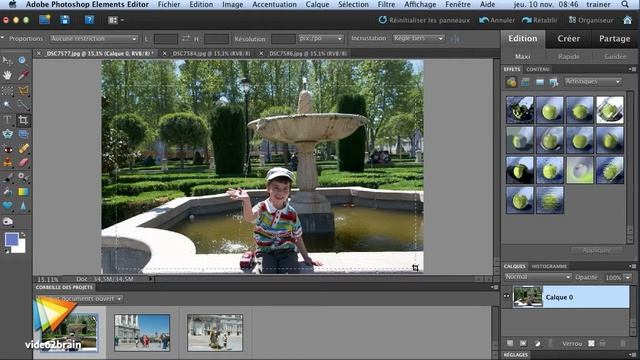Click the create new layer icon

point(510,344)
